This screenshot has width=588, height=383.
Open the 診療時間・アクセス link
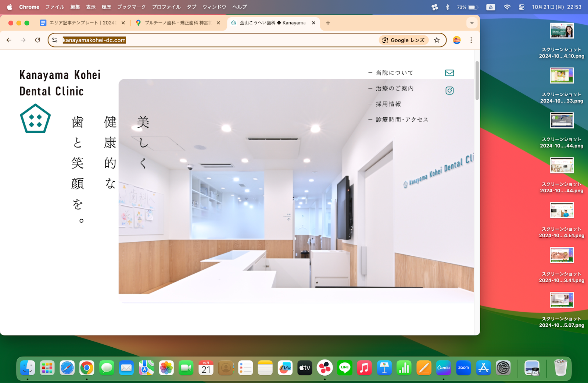pyautogui.click(x=402, y=120)
